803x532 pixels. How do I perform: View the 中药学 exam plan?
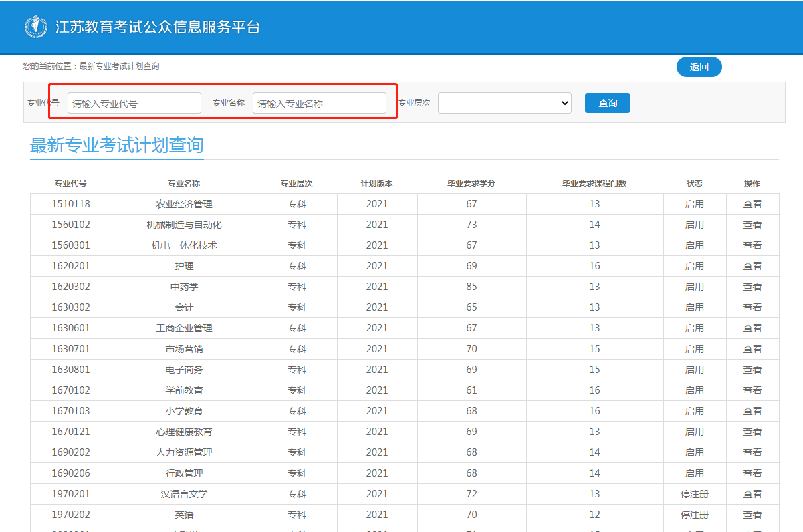click(752, 287)
